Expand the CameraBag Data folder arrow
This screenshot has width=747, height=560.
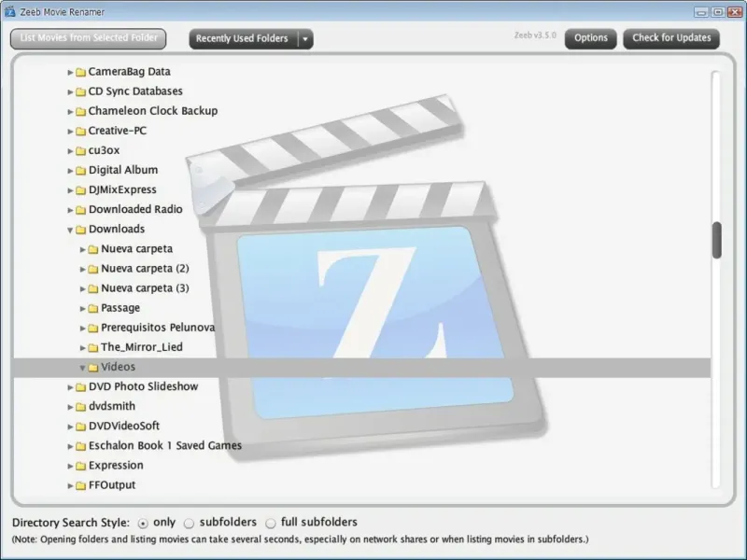(70, 73)
